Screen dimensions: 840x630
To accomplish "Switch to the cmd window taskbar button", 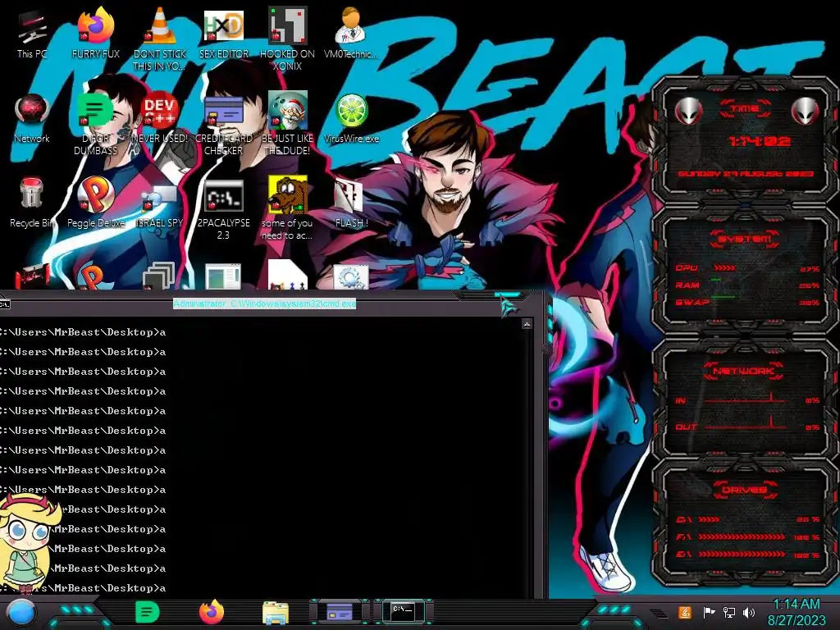I will 403,611.
